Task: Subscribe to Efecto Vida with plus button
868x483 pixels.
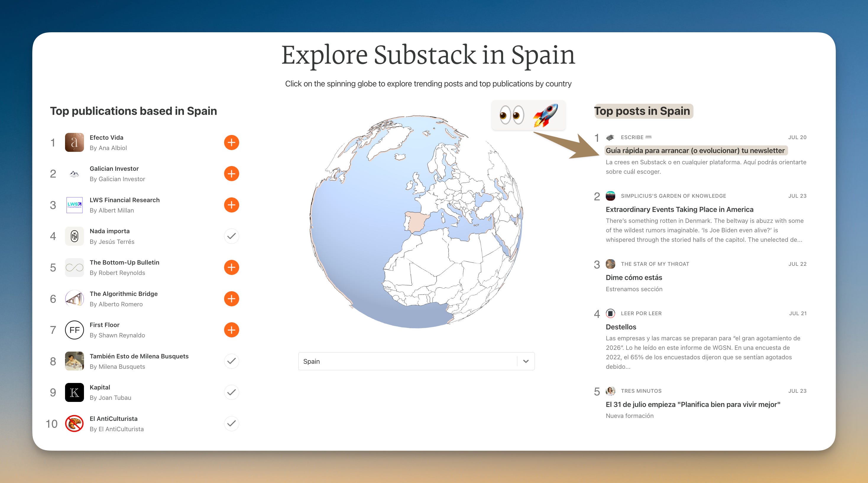Action: tap(231, 142)
